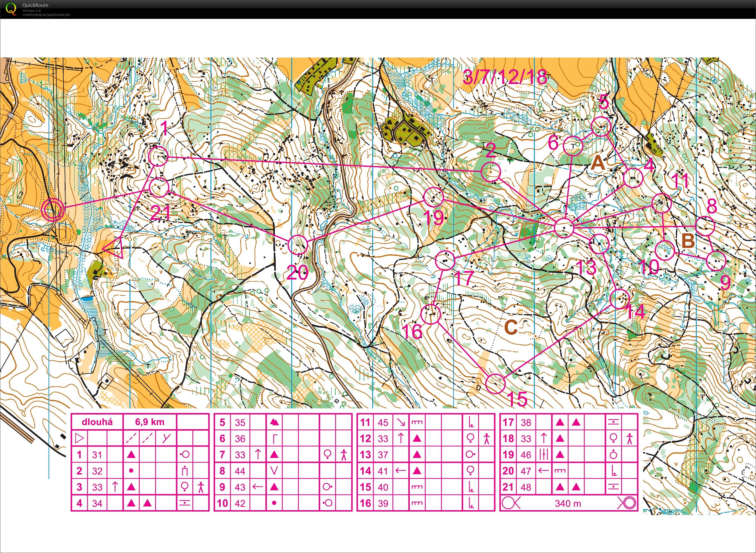Click the finish double circle on the map
This screenshot has width=756, height=553.
click(52, 210)
